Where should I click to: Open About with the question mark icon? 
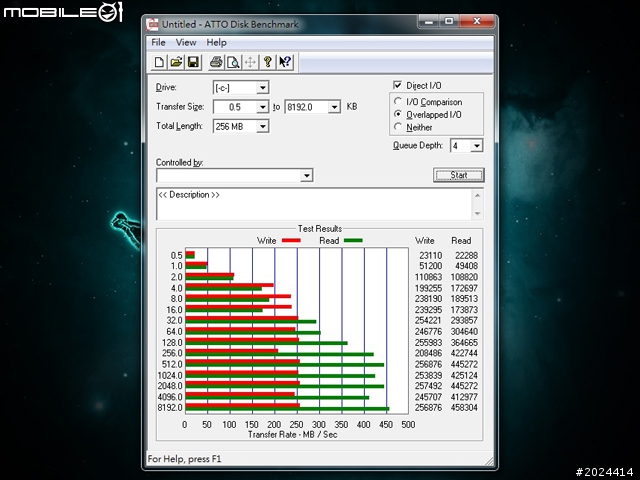[x=267, y=62]
